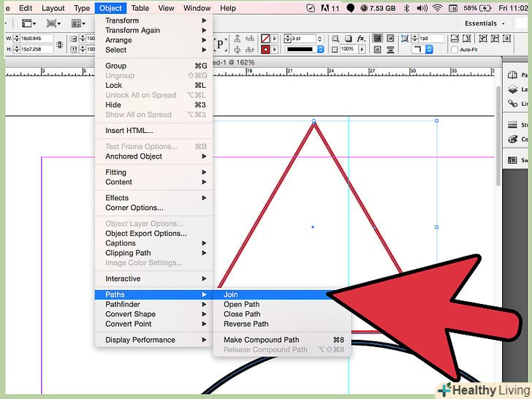This screenshot has height=399, width=532.
Task: Click the center content icon
Action: [507, 38]
